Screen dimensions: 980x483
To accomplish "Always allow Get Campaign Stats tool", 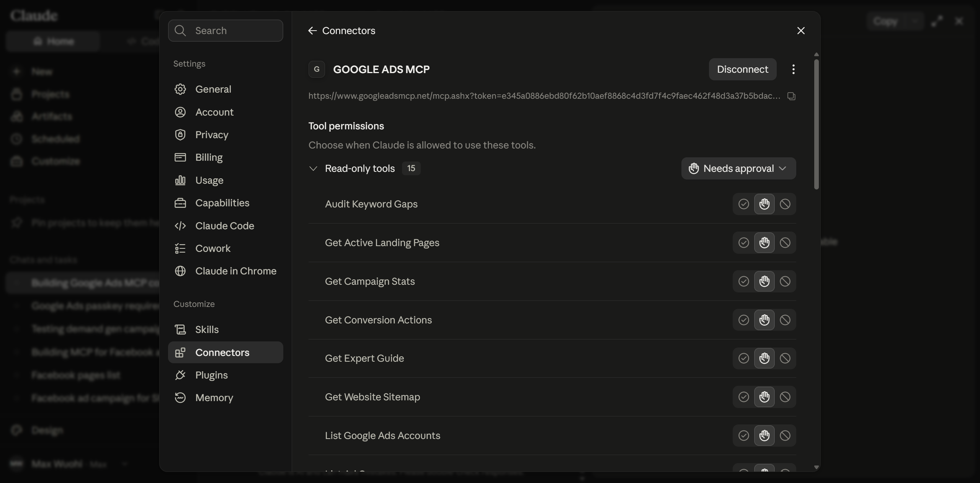I will pos(743,281).
